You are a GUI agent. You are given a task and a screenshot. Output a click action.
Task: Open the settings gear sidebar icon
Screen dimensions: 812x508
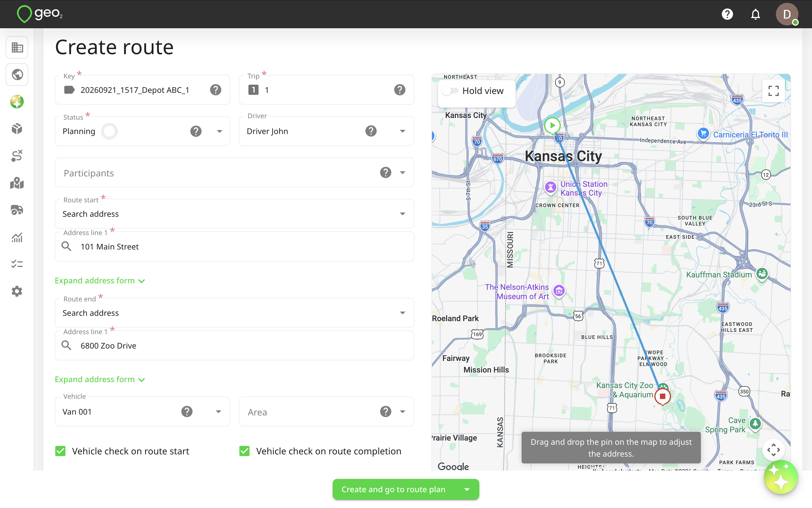coord(17,291)
